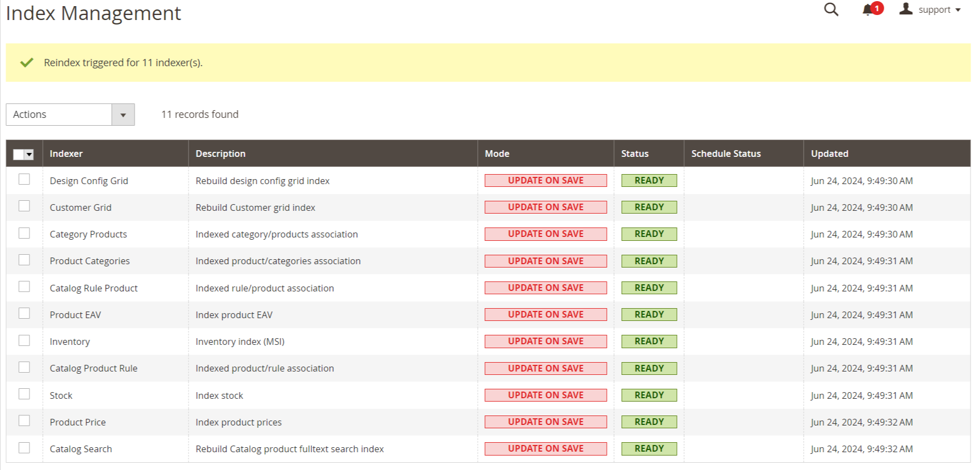Click the Updated column header
Viewport: 980px width, 470px height.
(829, 154)
